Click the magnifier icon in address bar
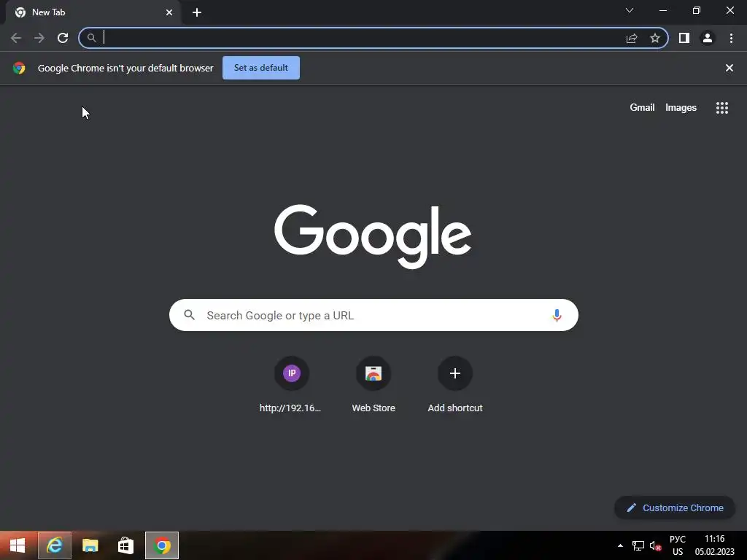 point(91,38)
